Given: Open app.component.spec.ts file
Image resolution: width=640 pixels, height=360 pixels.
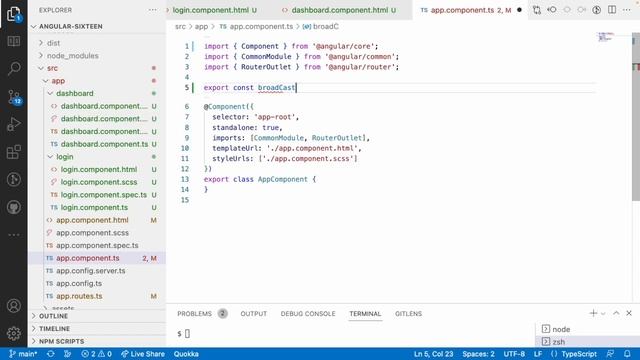Looking at the screenshot, I should coord(97,245).
